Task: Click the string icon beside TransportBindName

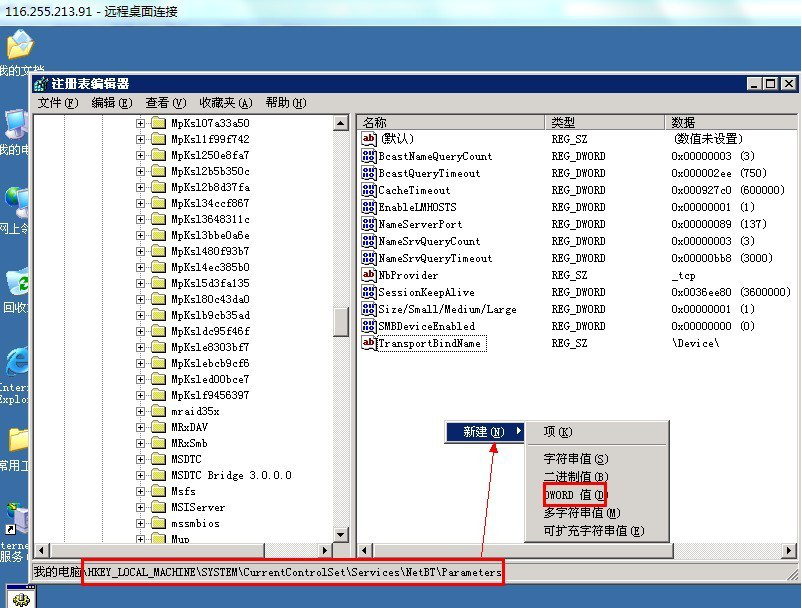Action: [368, 343]
